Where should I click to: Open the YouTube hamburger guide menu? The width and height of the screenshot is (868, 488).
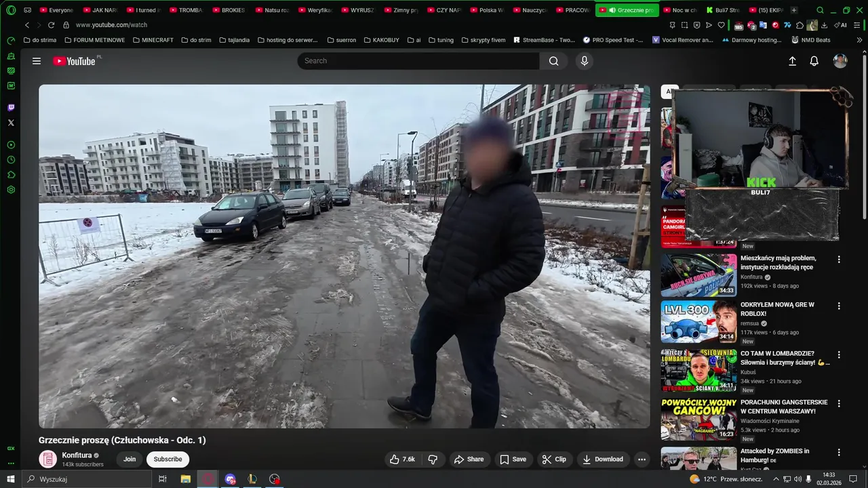pos(37,61)
